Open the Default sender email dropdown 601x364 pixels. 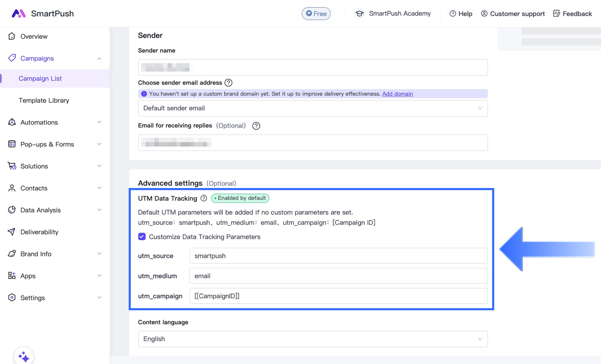coord(313,108)
